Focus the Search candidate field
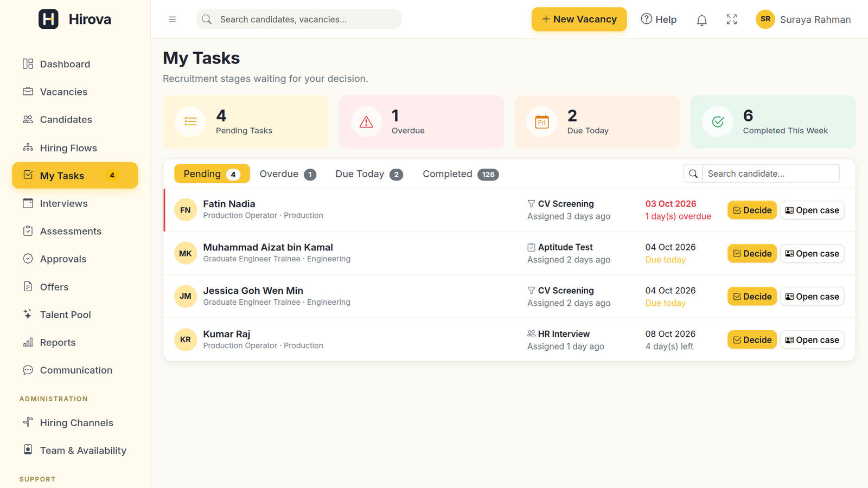Image resolution: width=868 pixels, height=488 pixels. 770,174
